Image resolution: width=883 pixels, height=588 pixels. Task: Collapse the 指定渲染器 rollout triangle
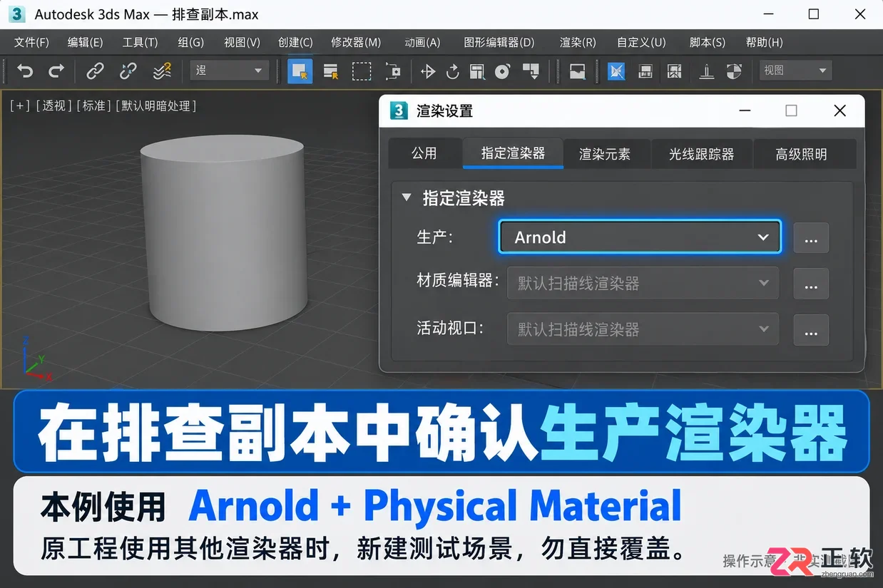tap(407, 197)
